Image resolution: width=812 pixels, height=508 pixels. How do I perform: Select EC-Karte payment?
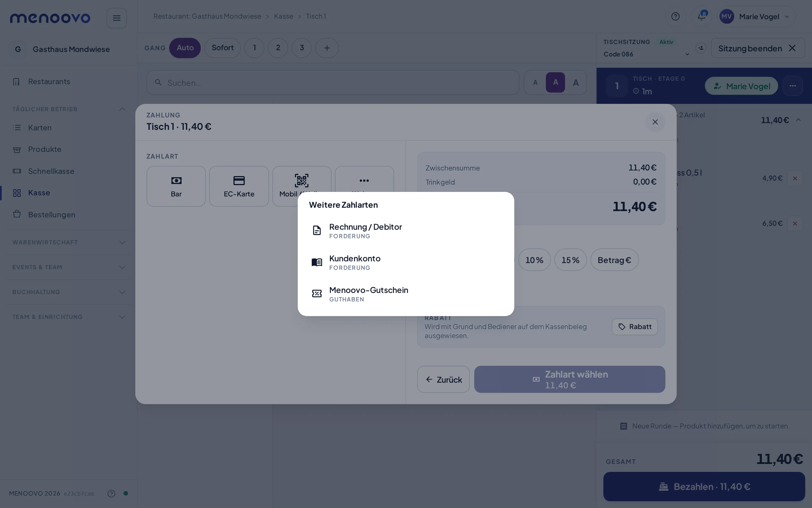pyautogui.click(x=239, y=186)
